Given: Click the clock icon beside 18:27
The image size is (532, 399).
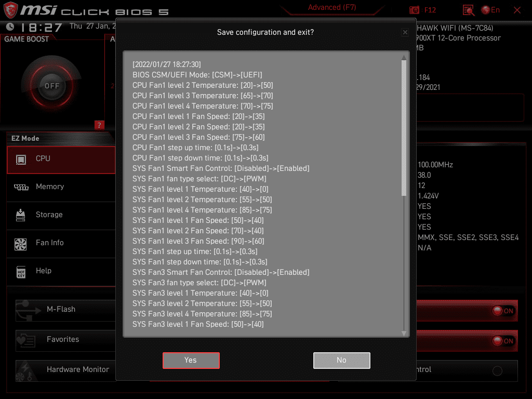Looking at the screenshot, I should click(10, 26).
